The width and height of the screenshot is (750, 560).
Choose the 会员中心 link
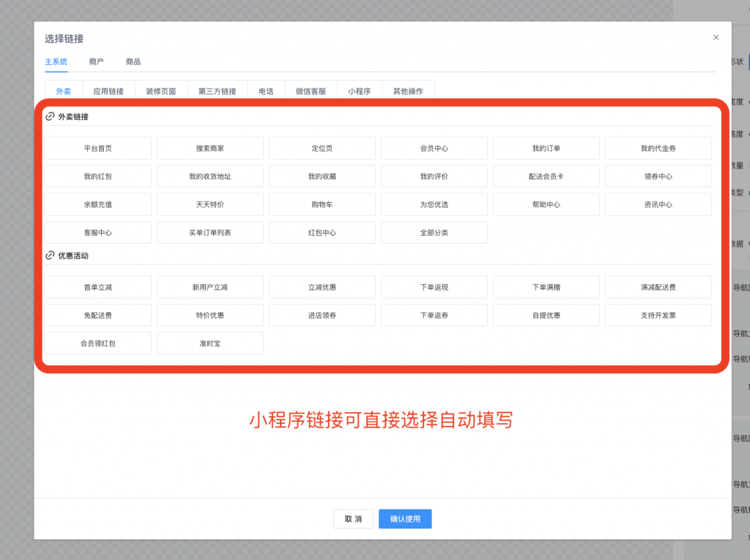coord(434,148)
